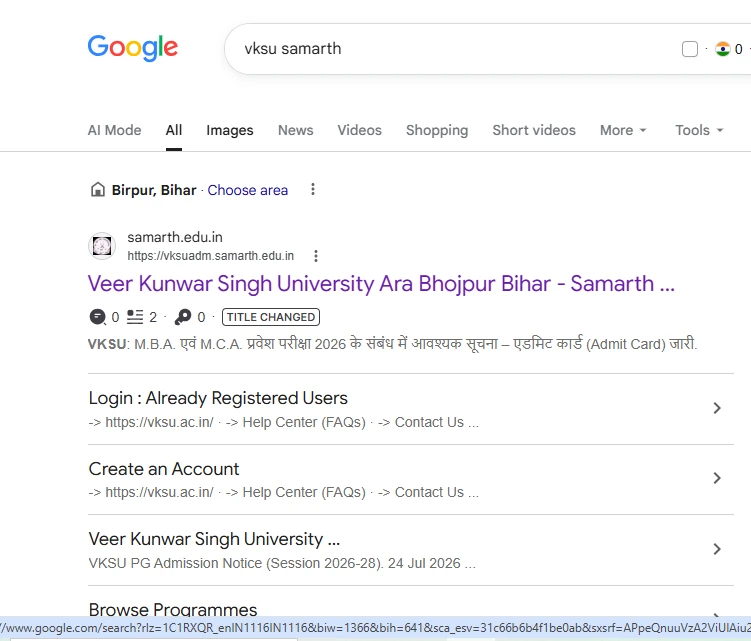
Task: Click the search box containing vksu samarth
Action: tap(488, 49)
